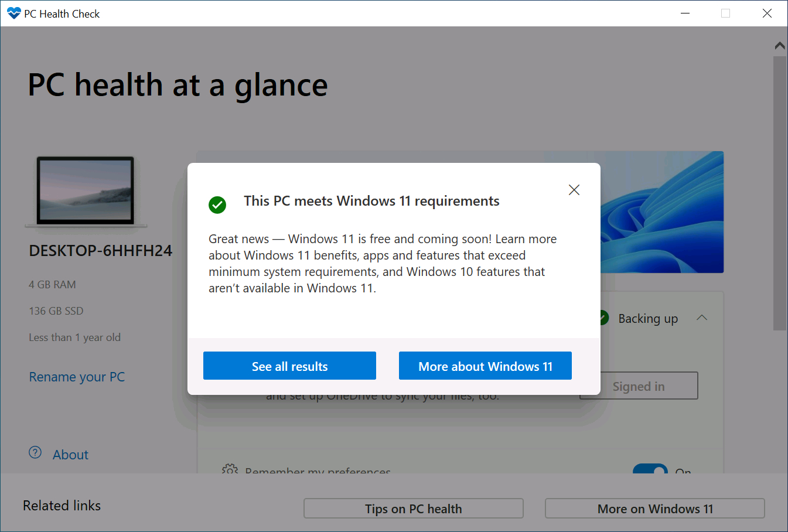Toggle the Remember my preferences switch
This screenshot has height=532, width=788.
pos(650,469)
